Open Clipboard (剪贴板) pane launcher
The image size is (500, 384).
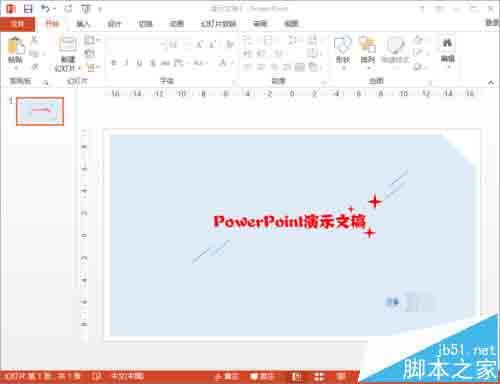point(46,82)
